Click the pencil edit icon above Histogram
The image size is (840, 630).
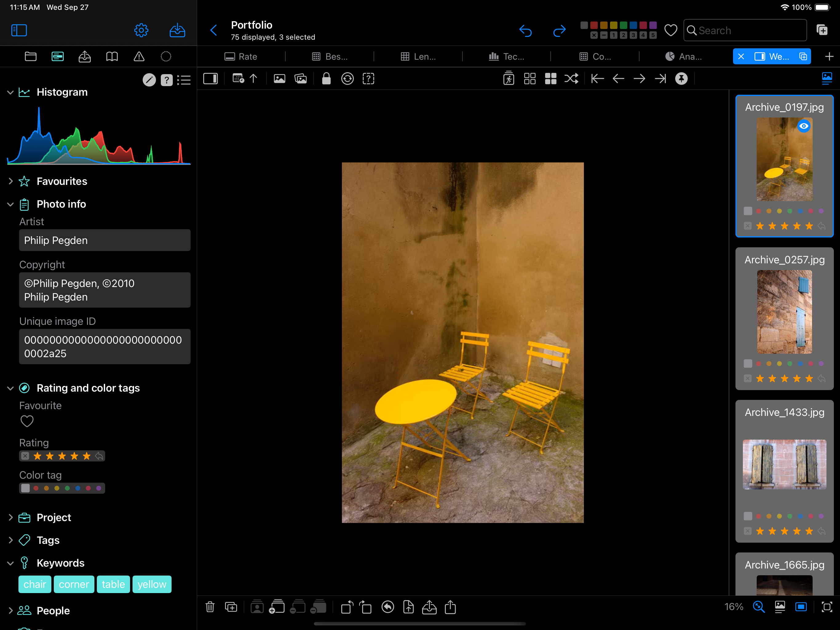tap(149, 80)
